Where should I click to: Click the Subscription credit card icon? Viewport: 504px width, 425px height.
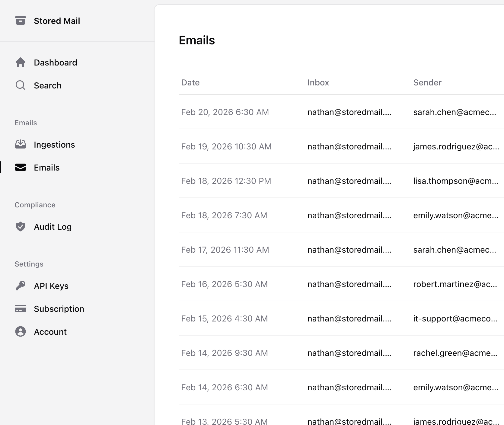point(21,309)
